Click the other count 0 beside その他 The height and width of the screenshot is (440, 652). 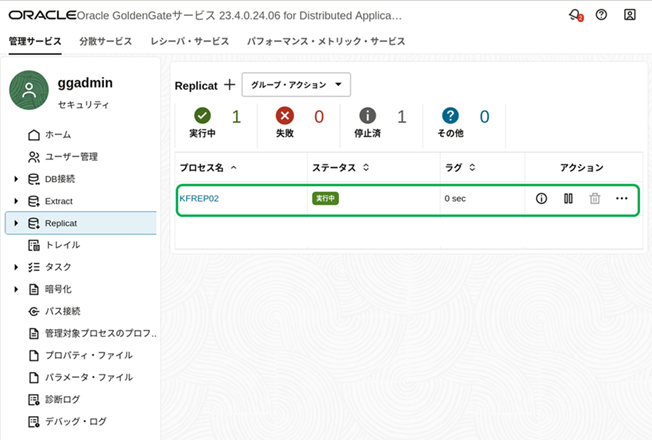(484, 117)
